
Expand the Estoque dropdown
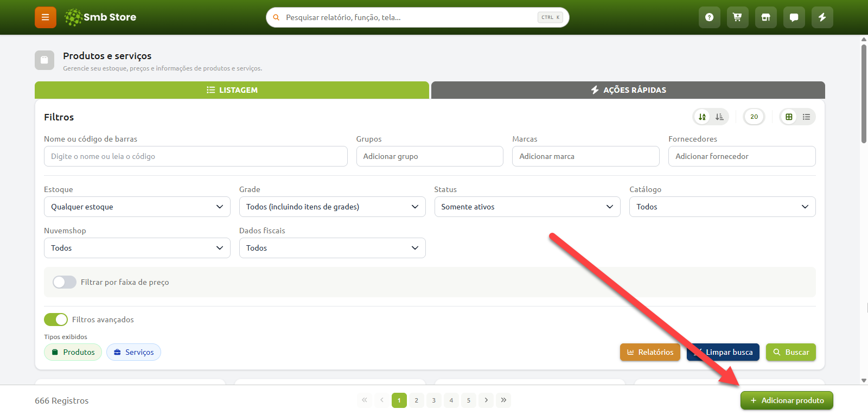click(x=137, y=207)
